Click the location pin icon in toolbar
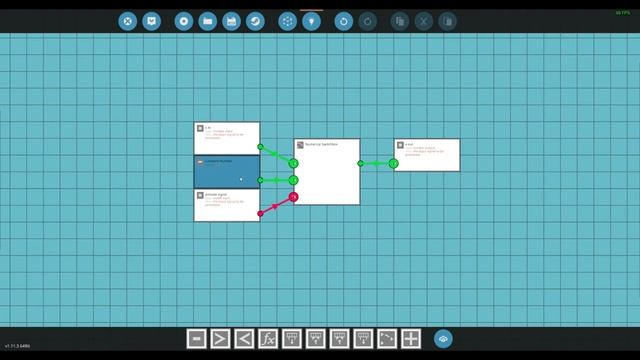640x360 pixels. pos(311,21)
